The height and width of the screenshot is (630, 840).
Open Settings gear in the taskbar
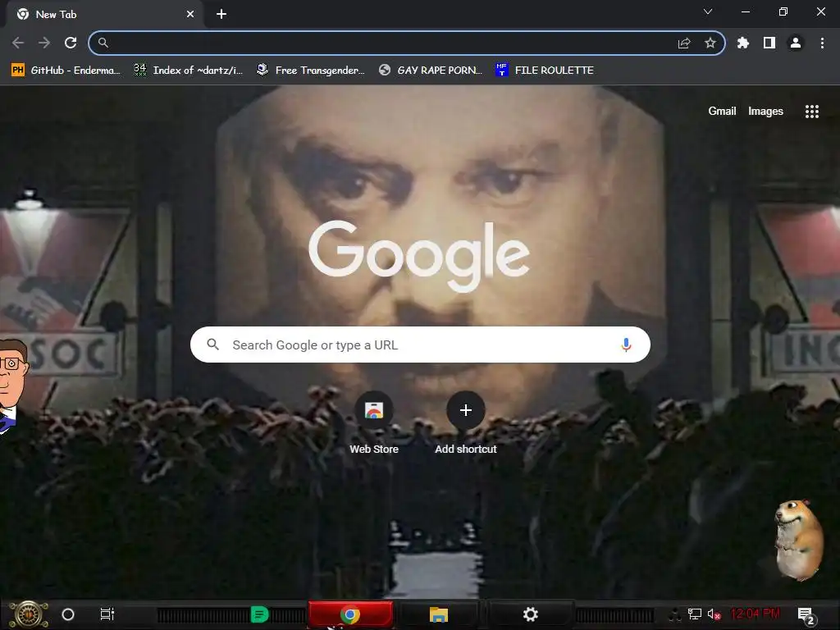coord(531,614)
